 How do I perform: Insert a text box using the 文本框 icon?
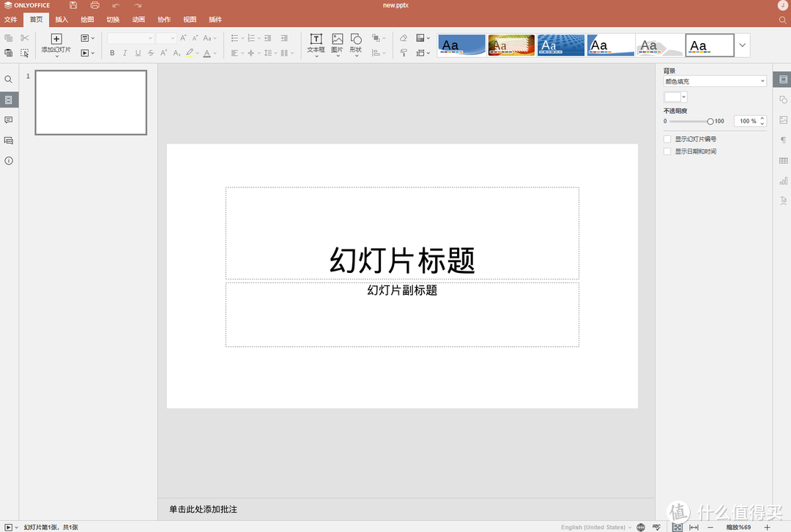pos(316,42)
